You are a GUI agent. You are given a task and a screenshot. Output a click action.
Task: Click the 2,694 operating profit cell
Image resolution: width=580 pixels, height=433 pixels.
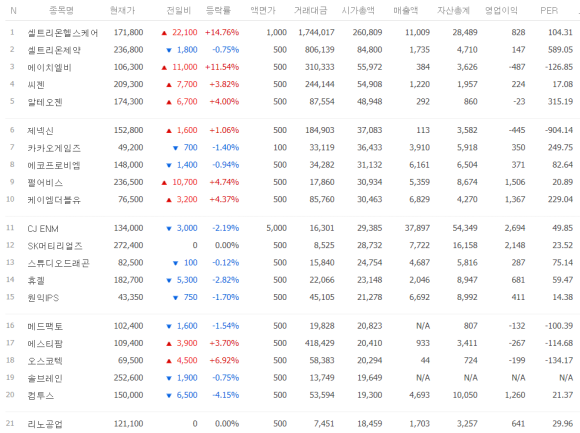coord(515,228)
